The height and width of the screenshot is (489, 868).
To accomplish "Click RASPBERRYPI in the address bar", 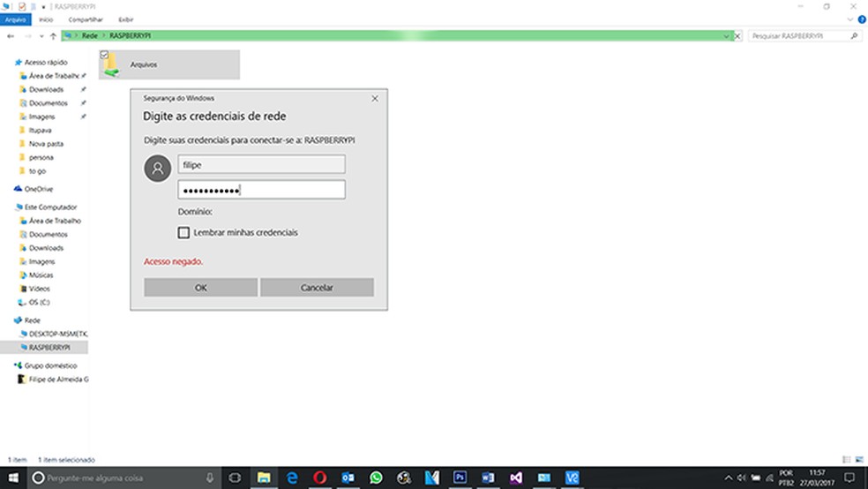I will 130,36.
